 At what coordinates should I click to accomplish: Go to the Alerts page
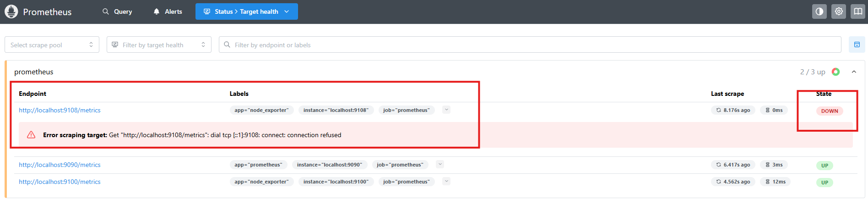pyautogui.click(x=168, y=11)
